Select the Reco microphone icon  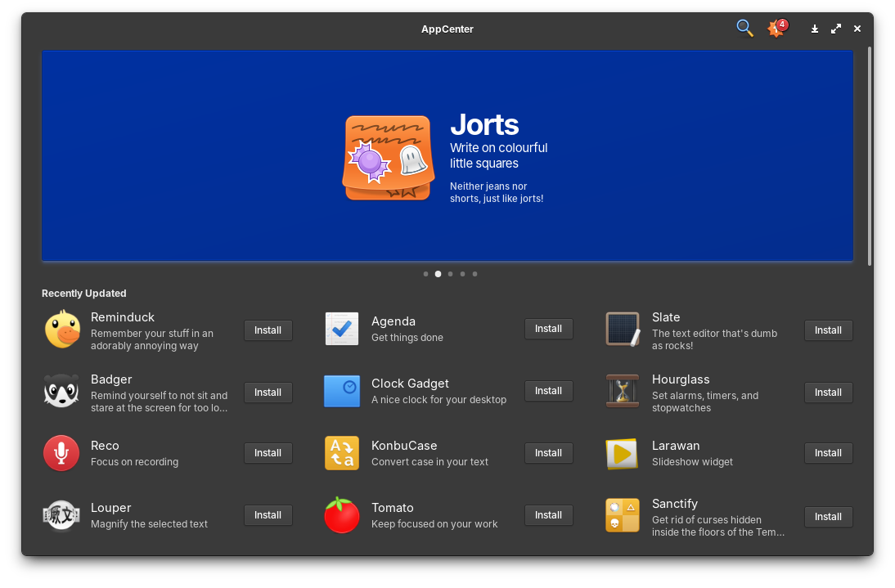pos(61,453)
